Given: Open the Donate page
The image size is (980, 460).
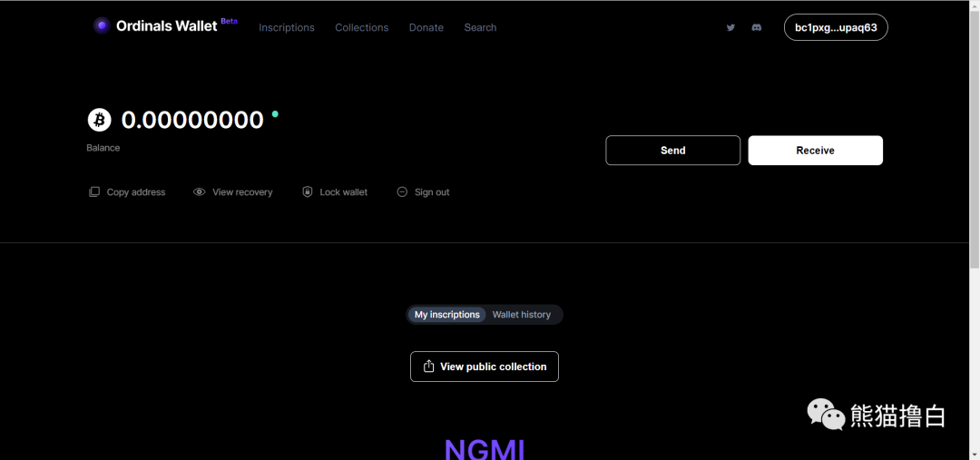Looking at the screenshot, I should [x=426, y=27].
